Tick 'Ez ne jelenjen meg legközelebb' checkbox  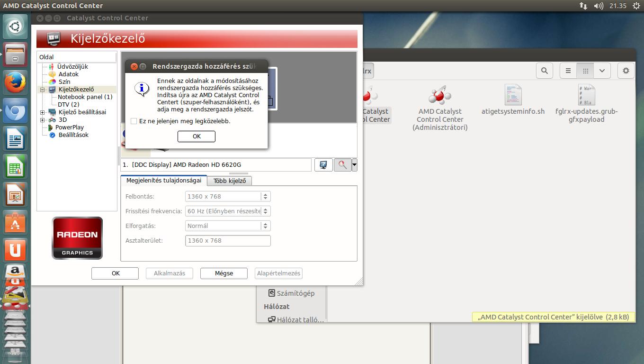pos(134,121)
